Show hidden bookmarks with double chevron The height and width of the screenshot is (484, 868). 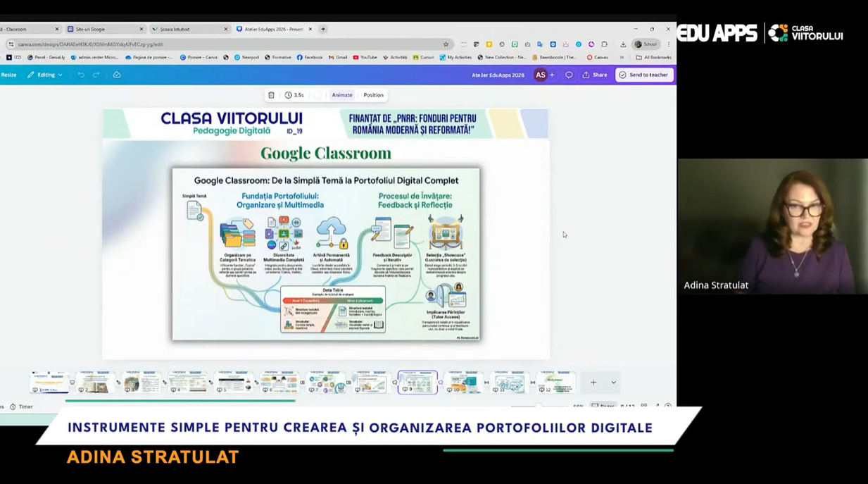pyautogui.click(x=622, y=58)
